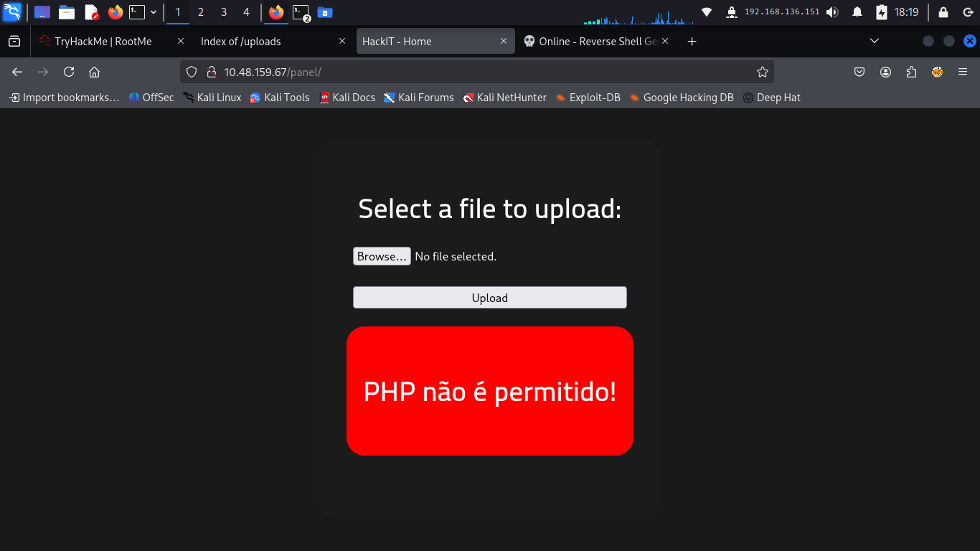This screenshot has height=551, width=980.
Task: Launch Firefox from the panel launcher
Action: (115, 12)
